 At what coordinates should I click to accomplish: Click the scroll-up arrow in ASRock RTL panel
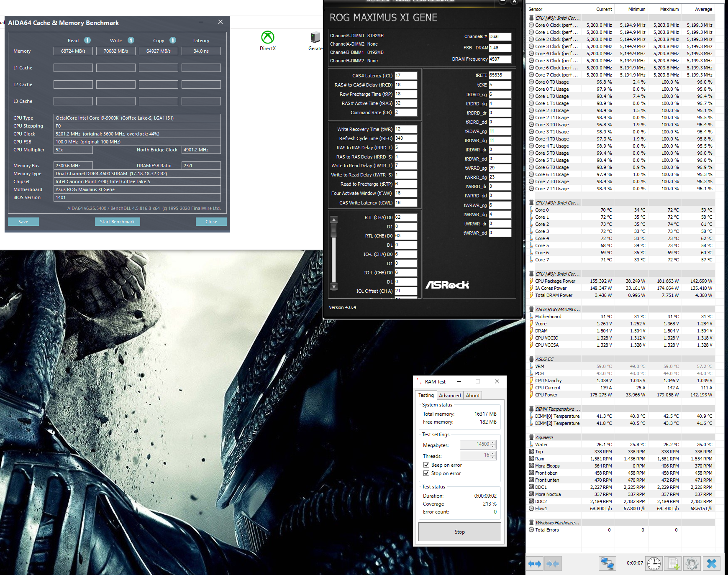334,220
